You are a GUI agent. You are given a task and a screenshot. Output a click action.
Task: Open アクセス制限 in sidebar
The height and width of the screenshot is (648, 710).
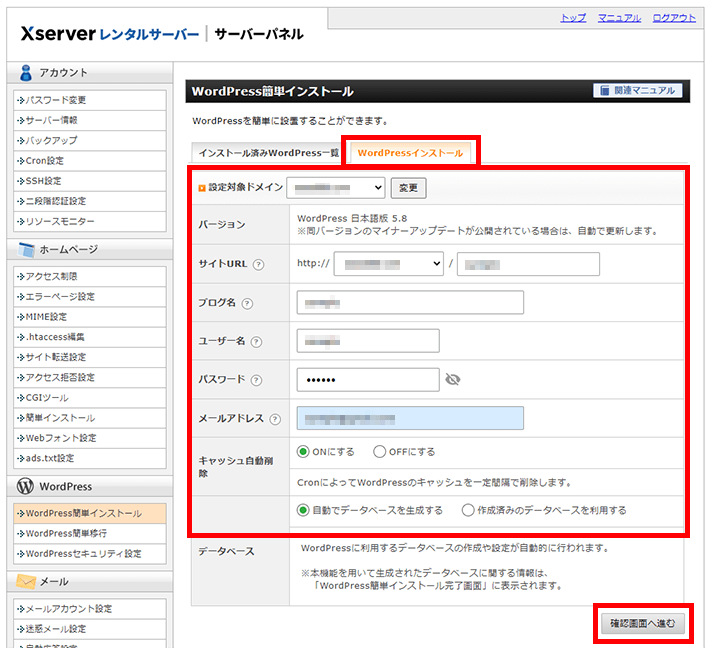tap(90, 277)
